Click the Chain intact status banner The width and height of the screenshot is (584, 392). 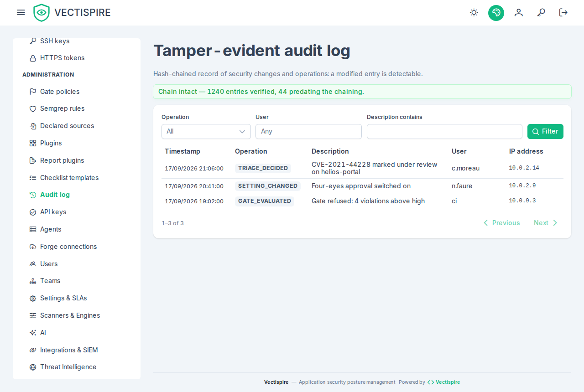[362, 92]
